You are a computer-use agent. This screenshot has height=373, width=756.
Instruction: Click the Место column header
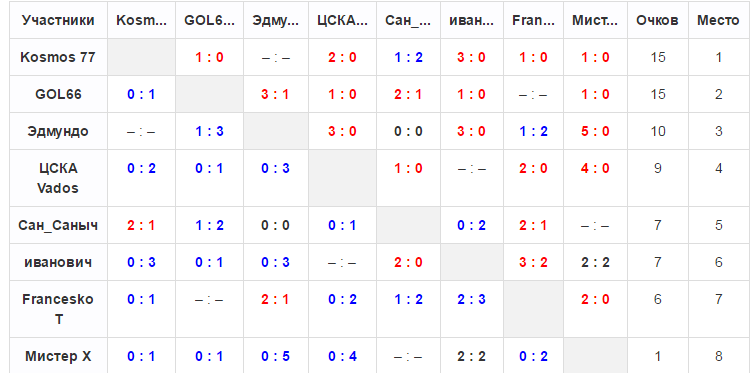pos(718,21)
